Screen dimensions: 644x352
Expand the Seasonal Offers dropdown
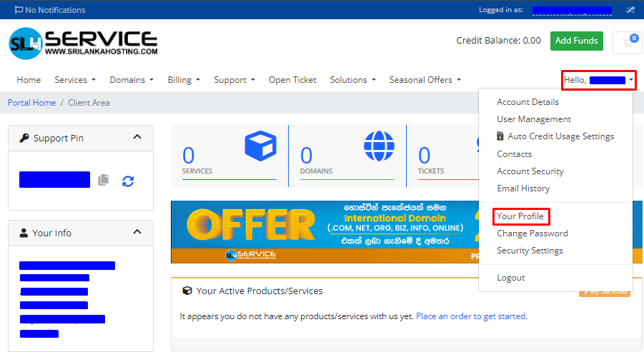tap(425, 80)
